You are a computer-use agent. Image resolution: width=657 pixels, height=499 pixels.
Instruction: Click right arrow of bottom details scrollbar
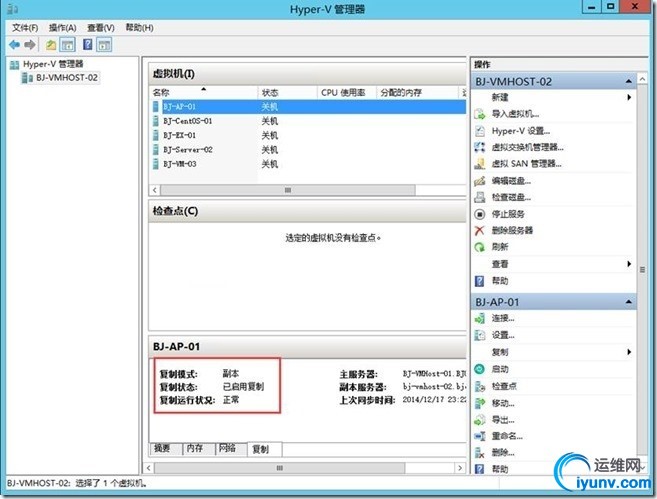(x=460, y=468)
